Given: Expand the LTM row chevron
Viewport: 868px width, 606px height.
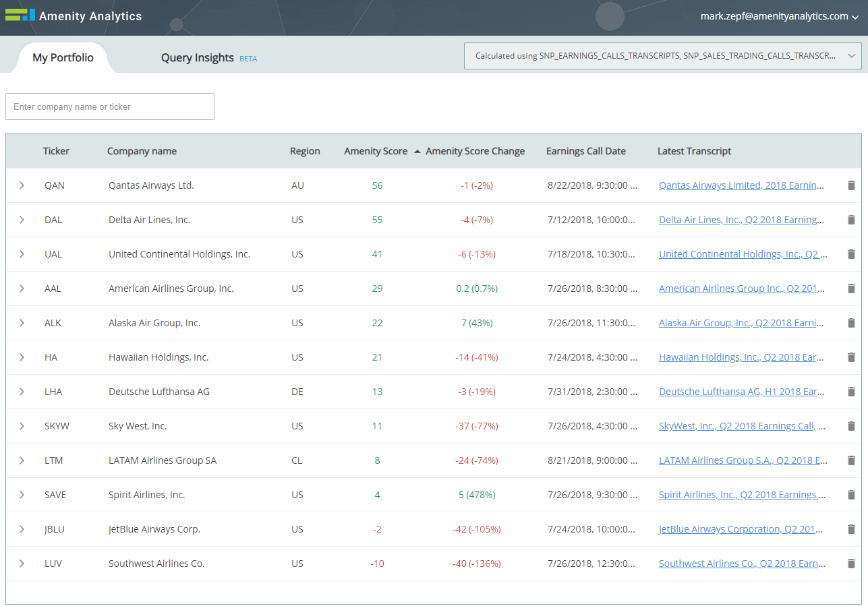Looking at the screenshot, I should 22,460.
